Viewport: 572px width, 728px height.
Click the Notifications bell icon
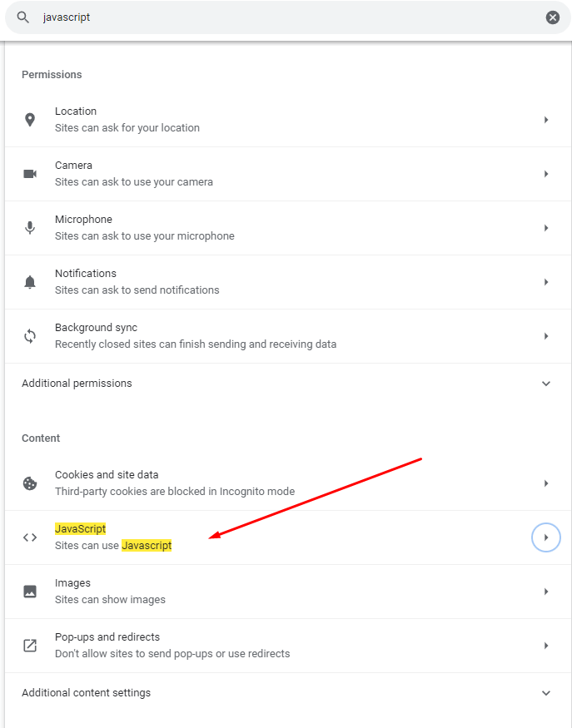point(30,282)
